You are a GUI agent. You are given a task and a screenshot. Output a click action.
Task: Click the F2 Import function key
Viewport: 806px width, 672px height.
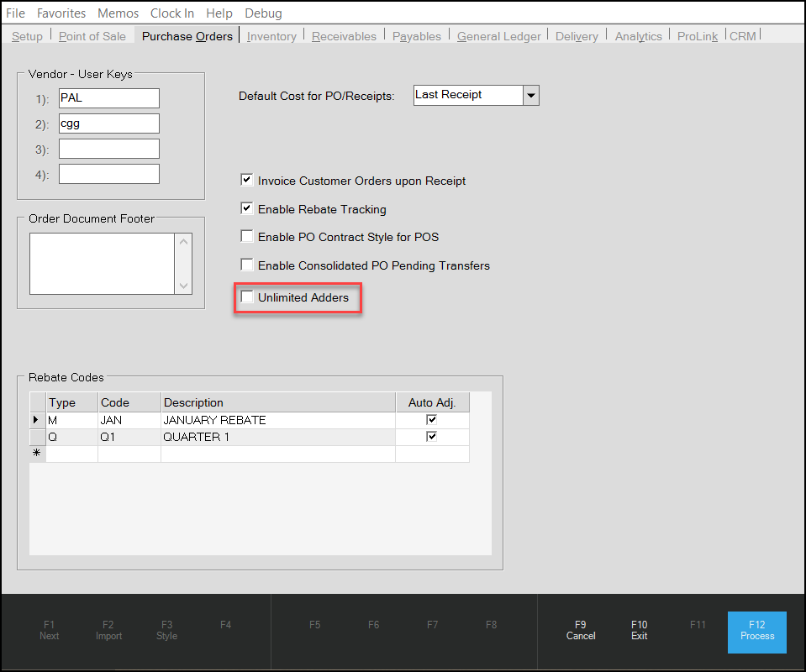click(108, 630)
